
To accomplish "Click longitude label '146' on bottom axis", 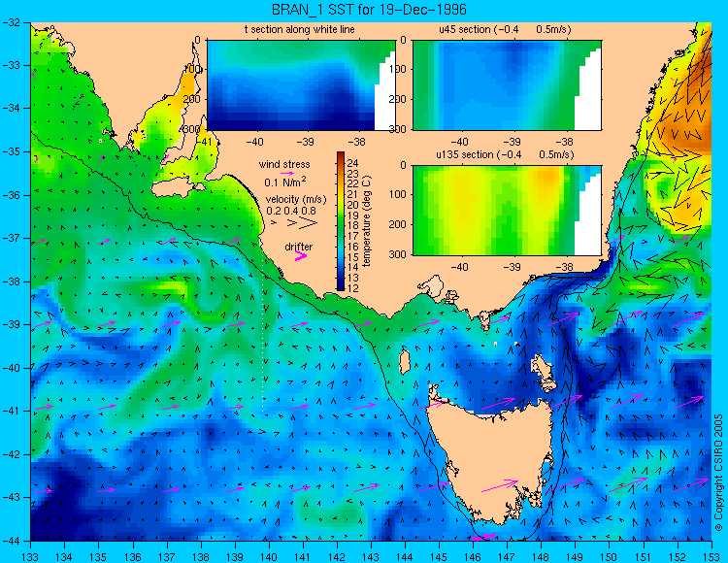I will tap(473, 556).
